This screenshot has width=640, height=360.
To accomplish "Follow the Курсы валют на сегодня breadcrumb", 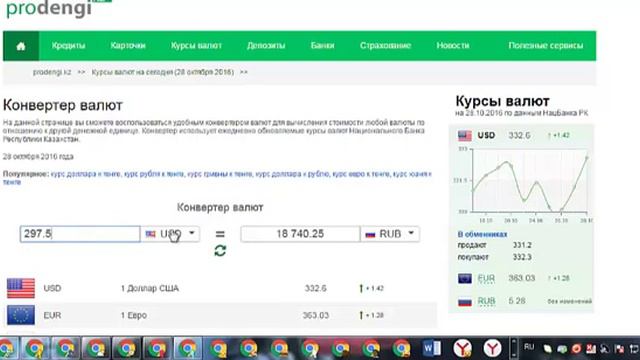I will [x=163, y=72].
